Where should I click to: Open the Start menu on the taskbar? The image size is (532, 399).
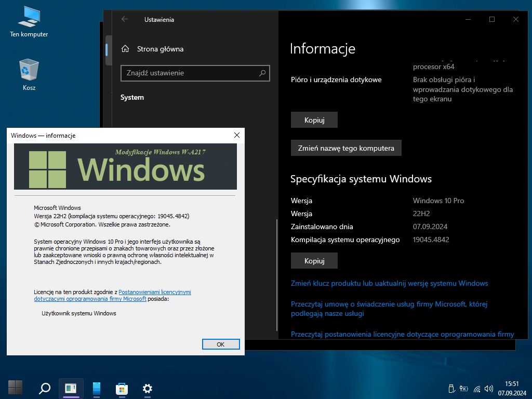[x=16, y=388]
